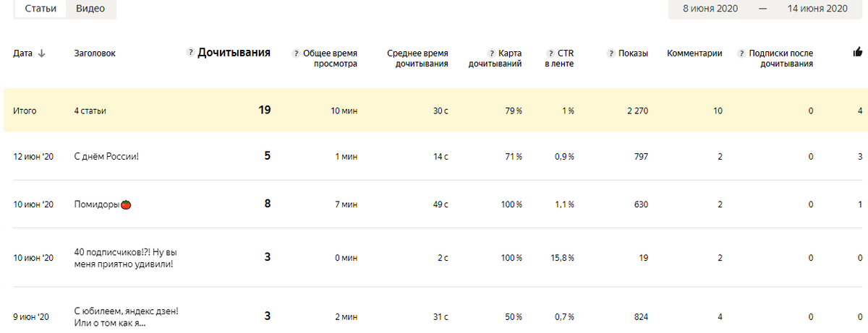Open the article С днём России!
The height and width of the screenshot is (333, 868).
tap(106, 156)
